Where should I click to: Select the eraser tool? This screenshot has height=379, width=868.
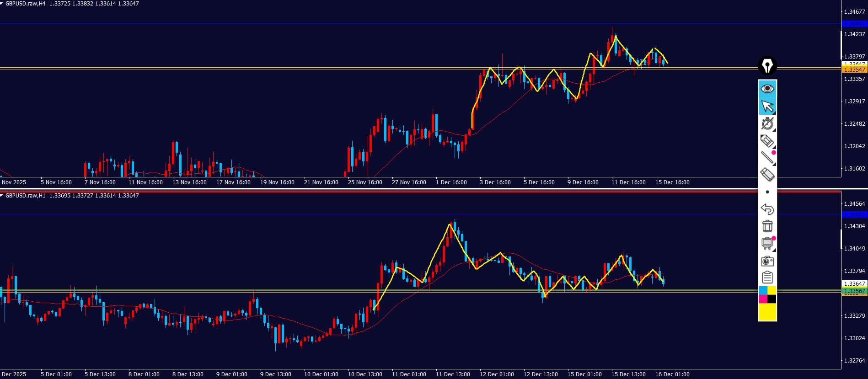(x=767, y=175)
